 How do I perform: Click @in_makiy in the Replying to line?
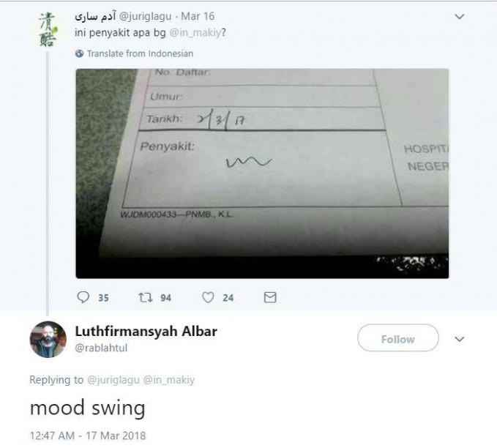tap(169, 380)
